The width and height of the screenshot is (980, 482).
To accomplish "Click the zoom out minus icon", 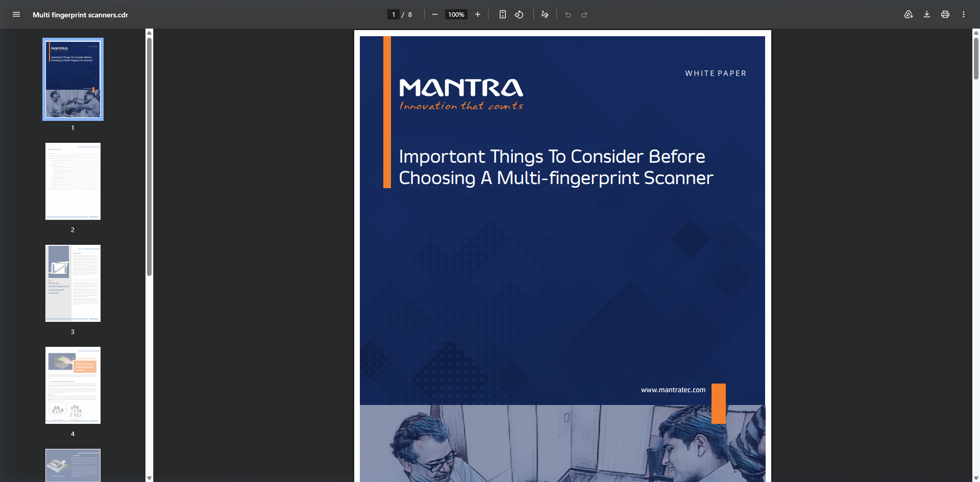I will 435,14.
